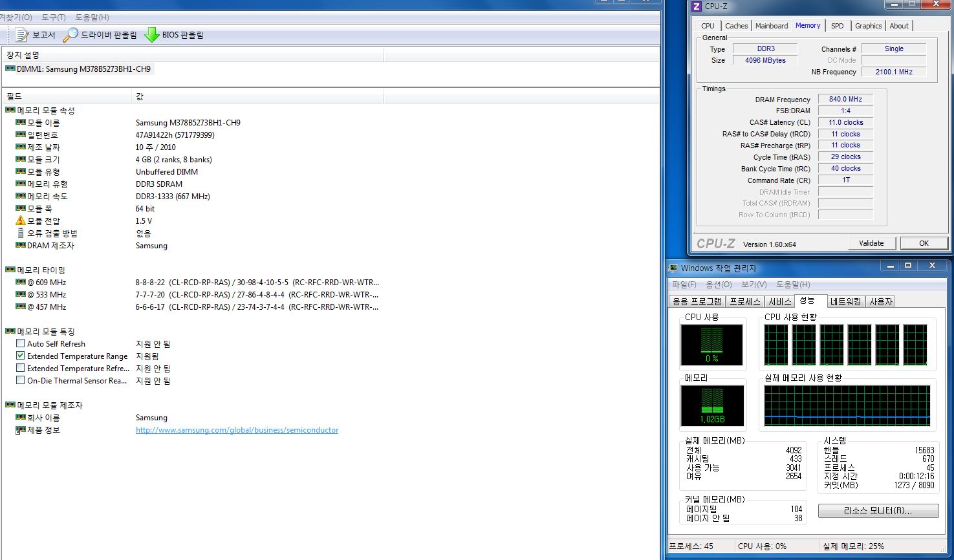This screenshot has width=954, height=560.
Task: Switch to Mainboard tab in CPU-Z
Action: (772, 26)
